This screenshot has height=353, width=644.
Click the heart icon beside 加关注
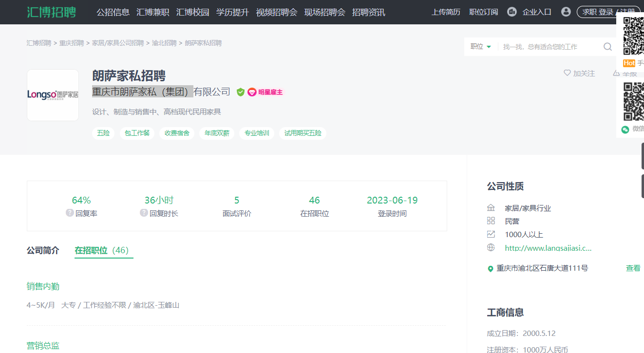[567, 73]
